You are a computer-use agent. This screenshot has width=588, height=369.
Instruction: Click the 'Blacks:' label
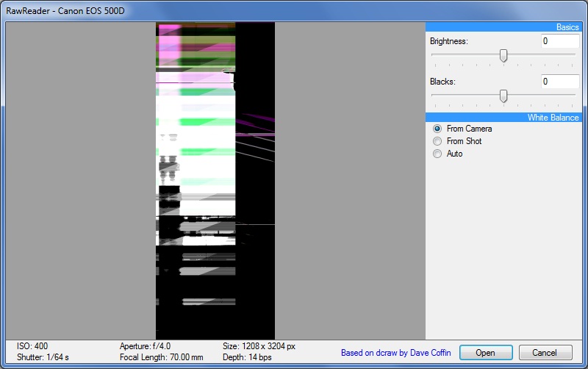[x=442, y=82]
